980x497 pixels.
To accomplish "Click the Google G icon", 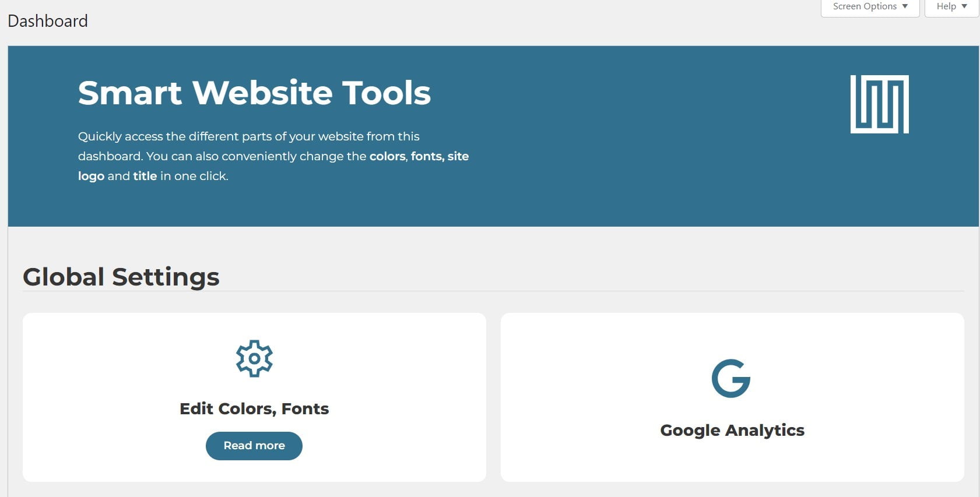I will pyautogui.click(x=731, y=378).
